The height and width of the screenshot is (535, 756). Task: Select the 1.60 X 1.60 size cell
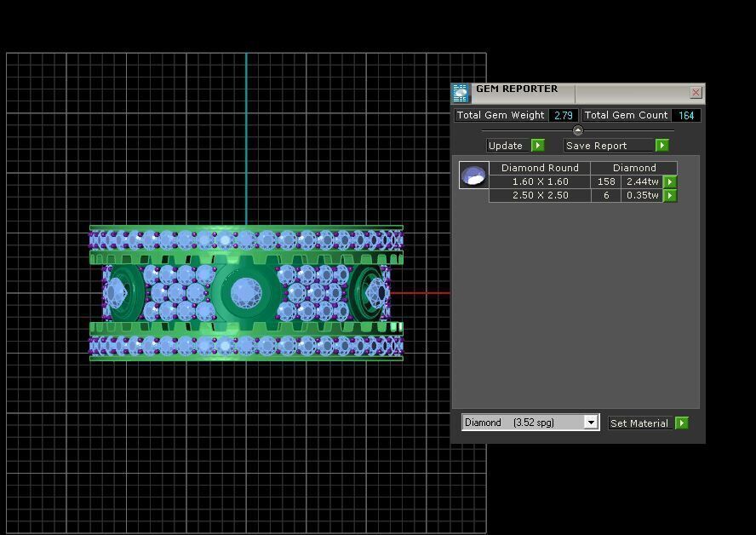(x=540, y=181)
